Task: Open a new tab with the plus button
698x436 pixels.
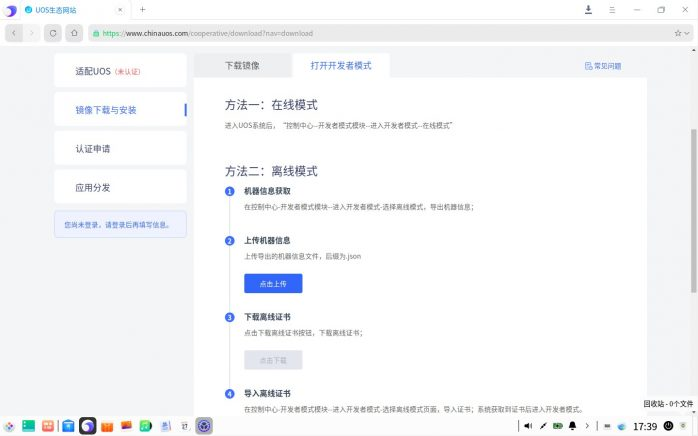Action: click(x=142, y=9)
